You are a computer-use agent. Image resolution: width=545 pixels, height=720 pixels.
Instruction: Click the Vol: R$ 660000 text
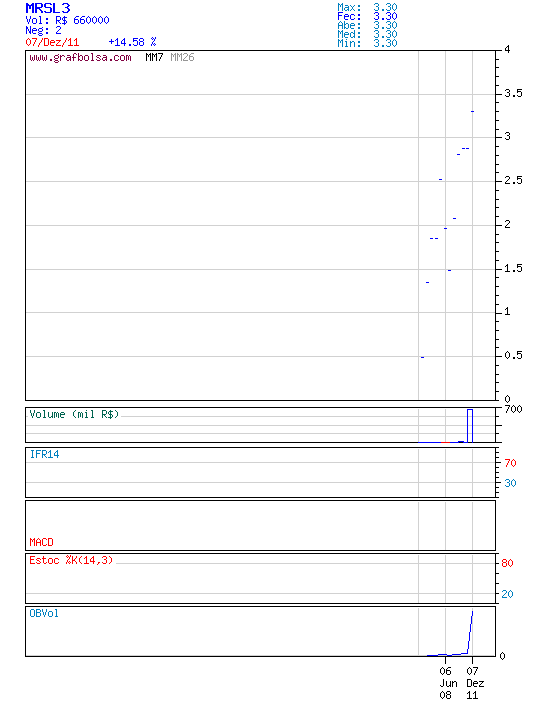click(67, 20)
